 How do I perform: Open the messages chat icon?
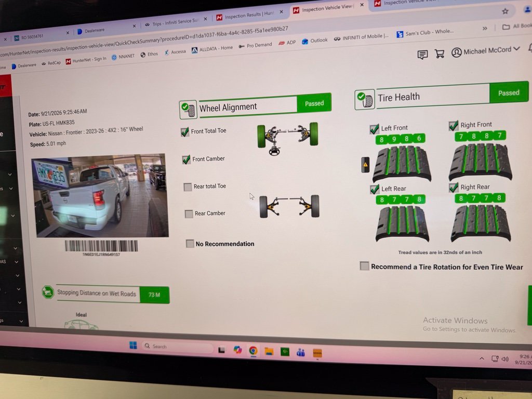tap(422, 54)
